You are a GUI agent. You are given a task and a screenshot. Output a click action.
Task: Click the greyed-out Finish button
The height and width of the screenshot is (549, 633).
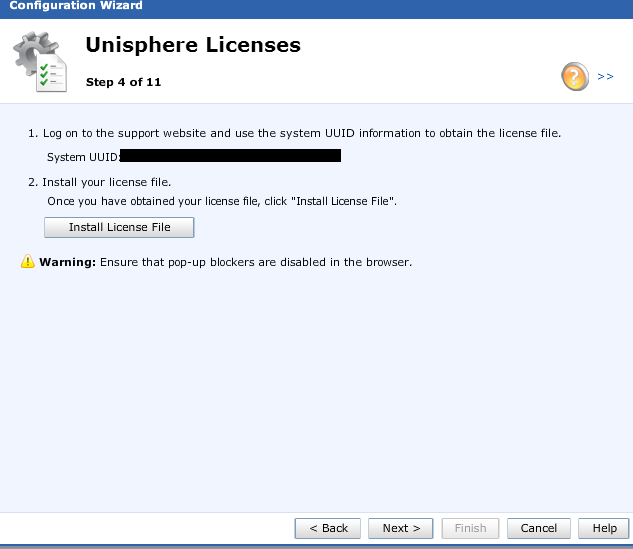470,528
